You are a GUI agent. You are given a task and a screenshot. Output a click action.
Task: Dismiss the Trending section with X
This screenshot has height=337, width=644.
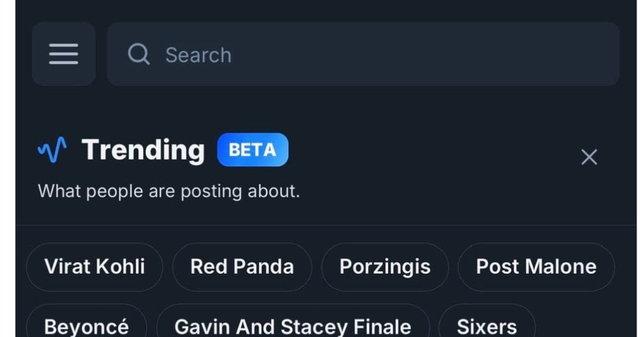click(589, 157)
